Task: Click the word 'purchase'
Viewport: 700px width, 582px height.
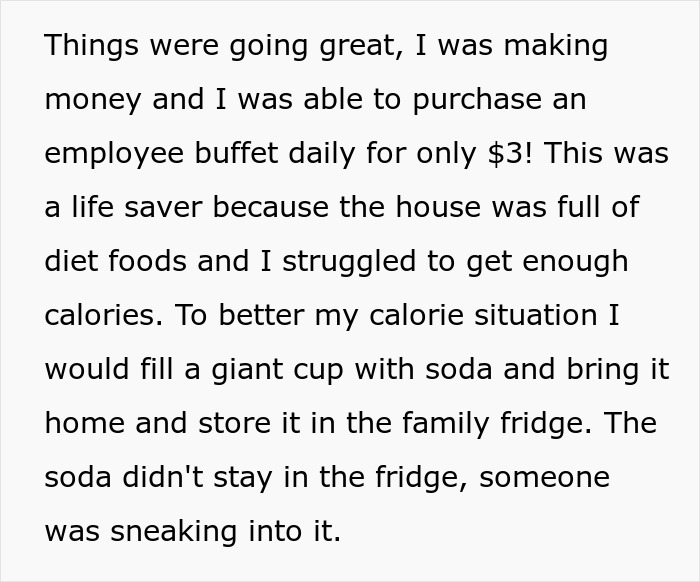Action: coord(477,100)
